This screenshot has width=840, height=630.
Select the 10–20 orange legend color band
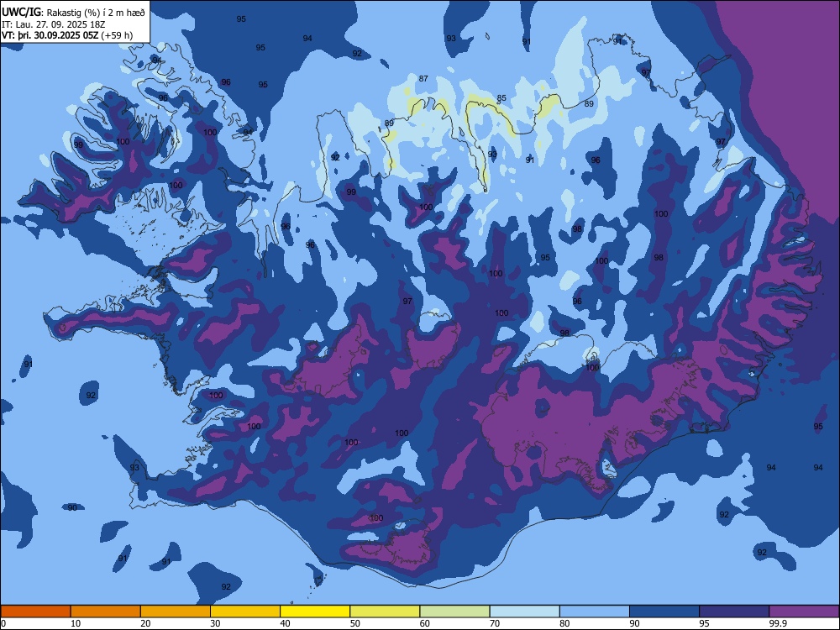coord(106,612)
